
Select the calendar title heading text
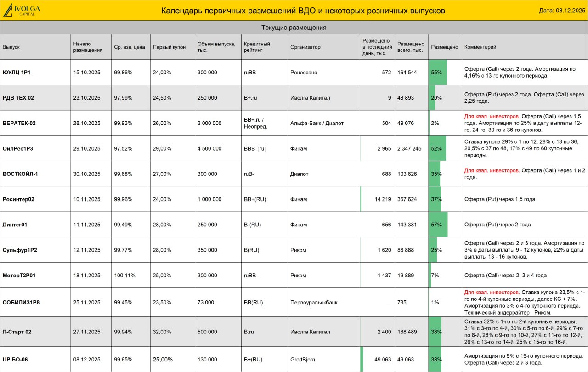click(x=303, y=11)
